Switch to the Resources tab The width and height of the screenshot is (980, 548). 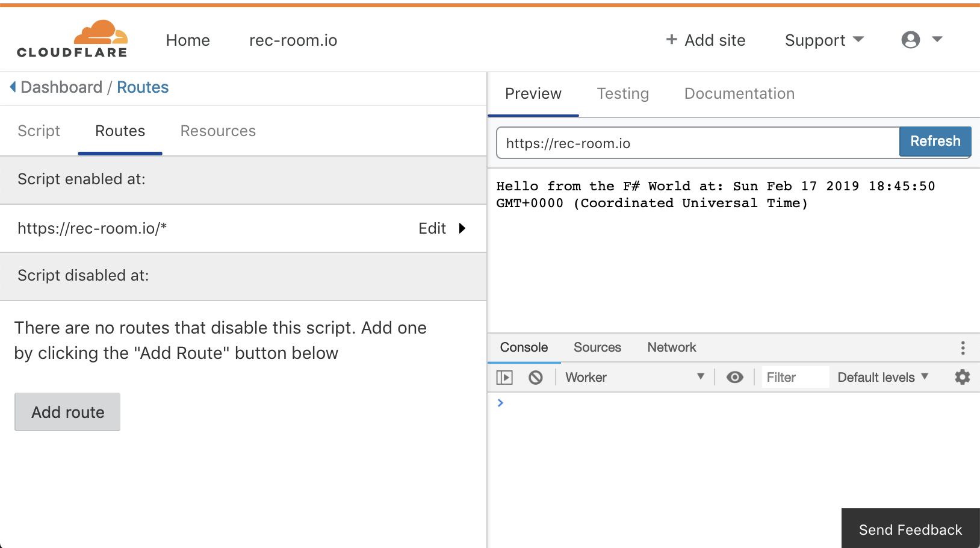pos(218,131)
